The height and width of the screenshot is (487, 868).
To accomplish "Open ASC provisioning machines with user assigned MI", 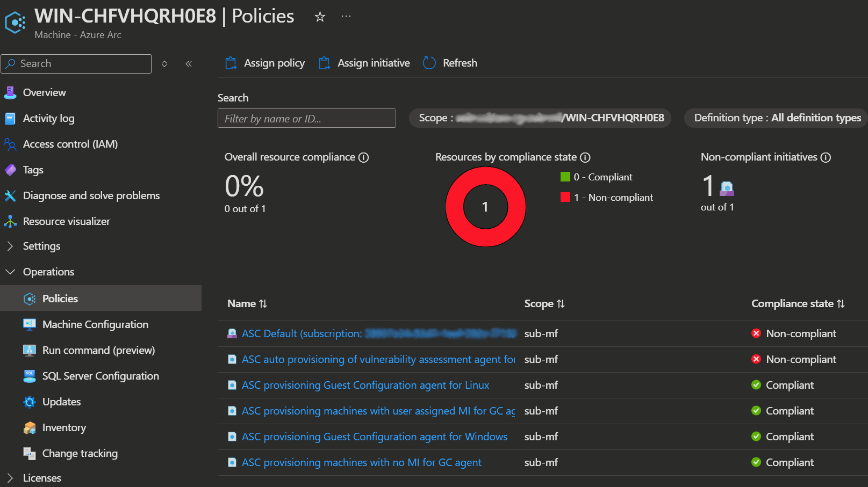I will tap(378, 411).
